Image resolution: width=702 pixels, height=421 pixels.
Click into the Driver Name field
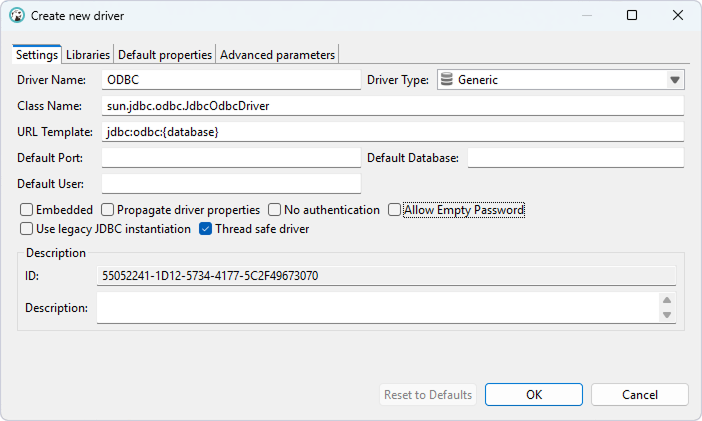tap(230, 80)
